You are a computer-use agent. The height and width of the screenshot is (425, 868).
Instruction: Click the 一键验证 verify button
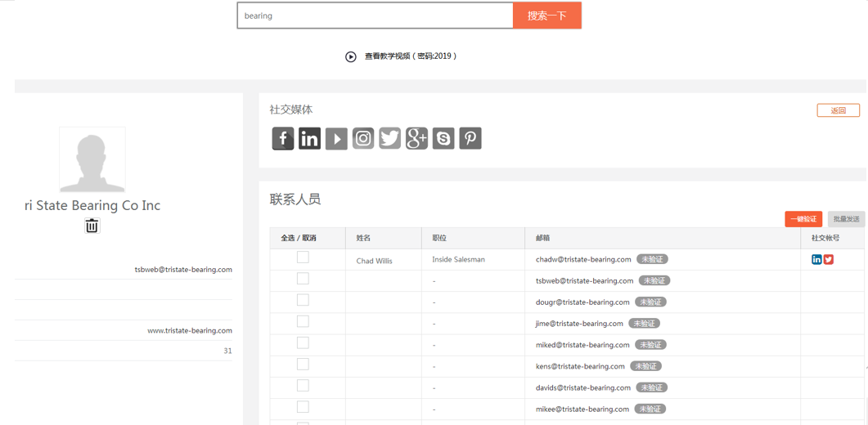[x=803, y=219]
